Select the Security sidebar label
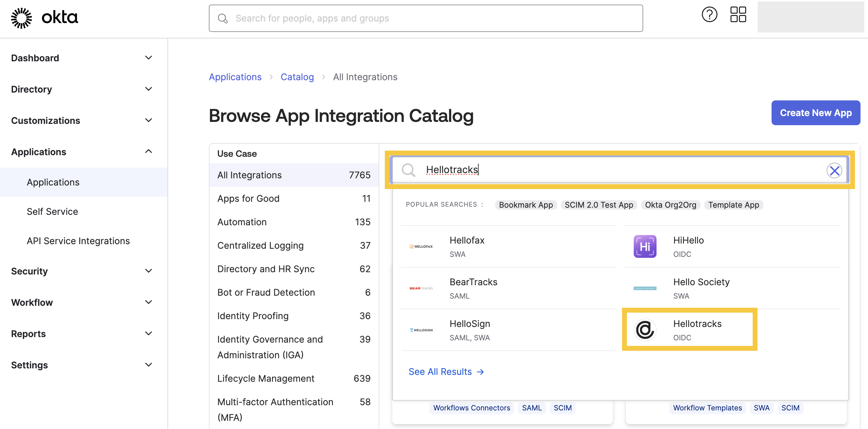This screenshot has height=429, width=868. coord(29,271)
